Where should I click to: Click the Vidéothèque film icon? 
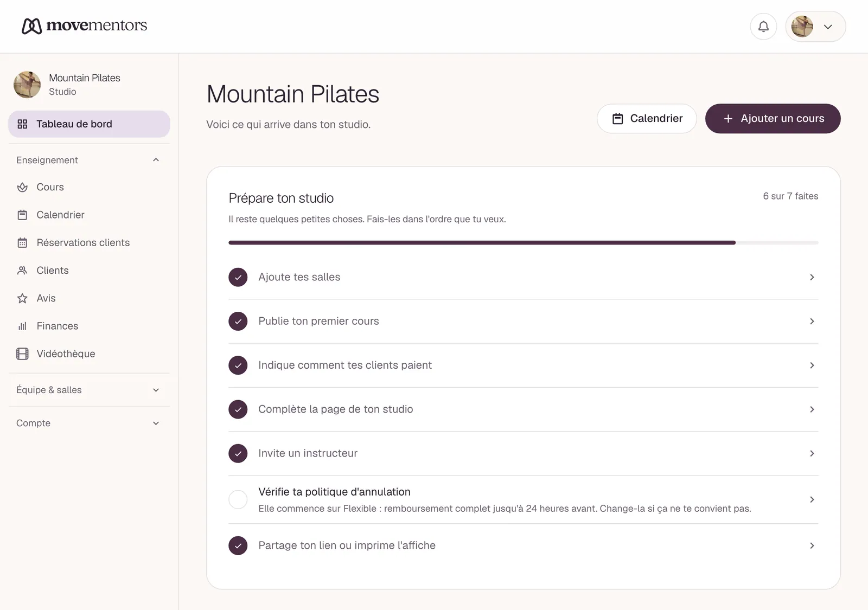coord(22,354)
